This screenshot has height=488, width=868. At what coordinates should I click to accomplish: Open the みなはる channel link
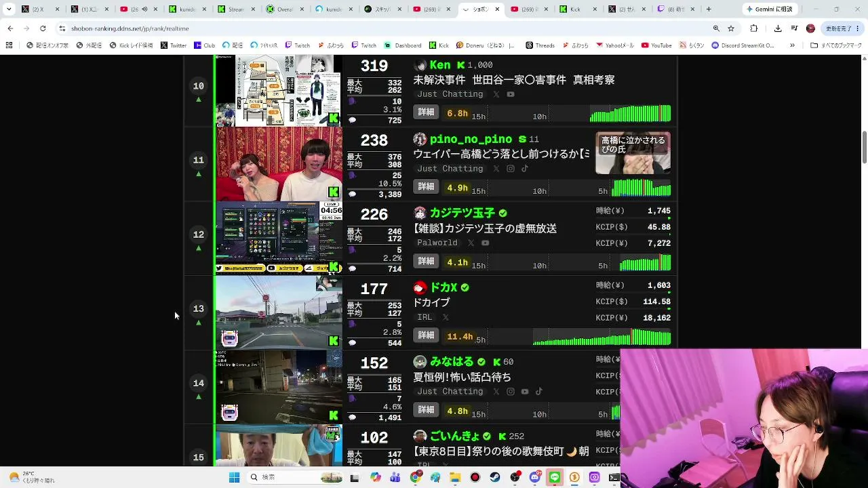click(452, 362)
